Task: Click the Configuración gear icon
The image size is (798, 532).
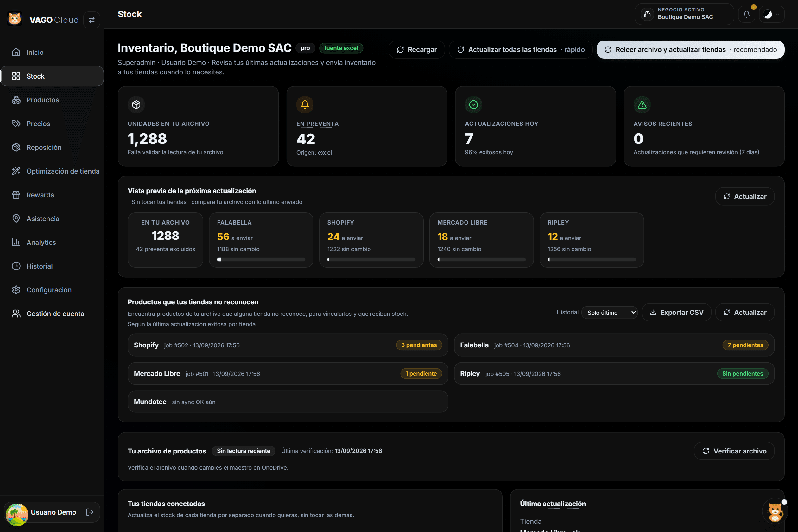Action: (16, 290)
